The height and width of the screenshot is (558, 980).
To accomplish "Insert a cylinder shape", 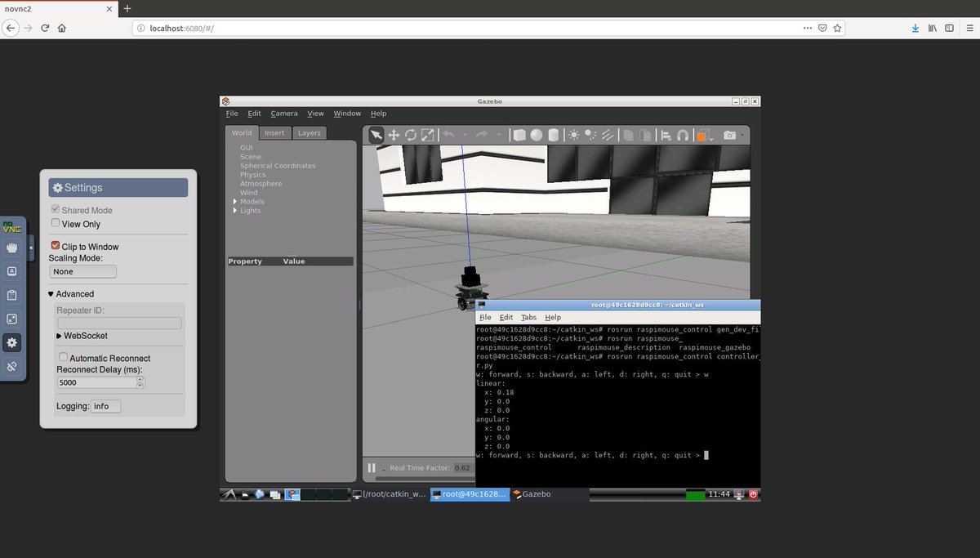I will [x=553, y=136].
